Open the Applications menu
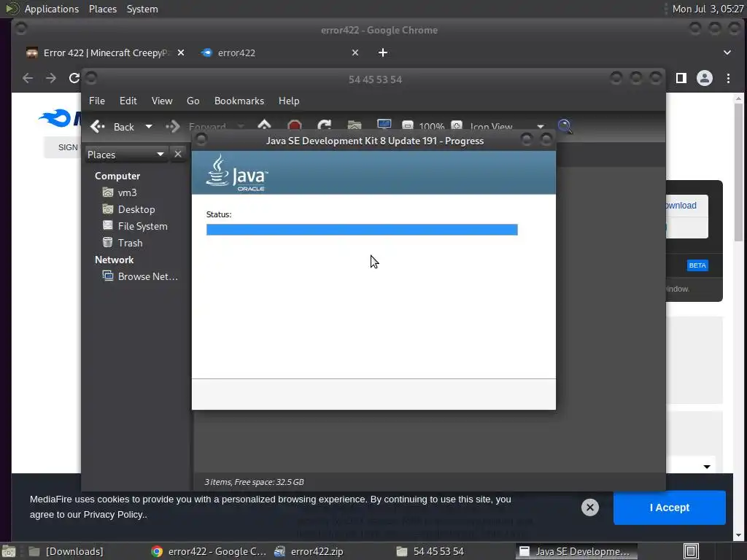This screenshot has width=747, height=560. pos(52,9)
